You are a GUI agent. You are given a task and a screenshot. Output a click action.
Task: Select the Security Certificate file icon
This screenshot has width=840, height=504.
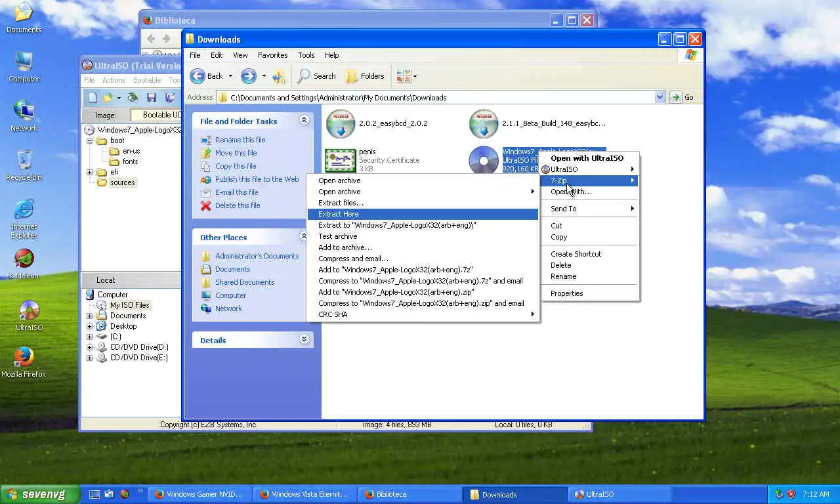(341, 161)
